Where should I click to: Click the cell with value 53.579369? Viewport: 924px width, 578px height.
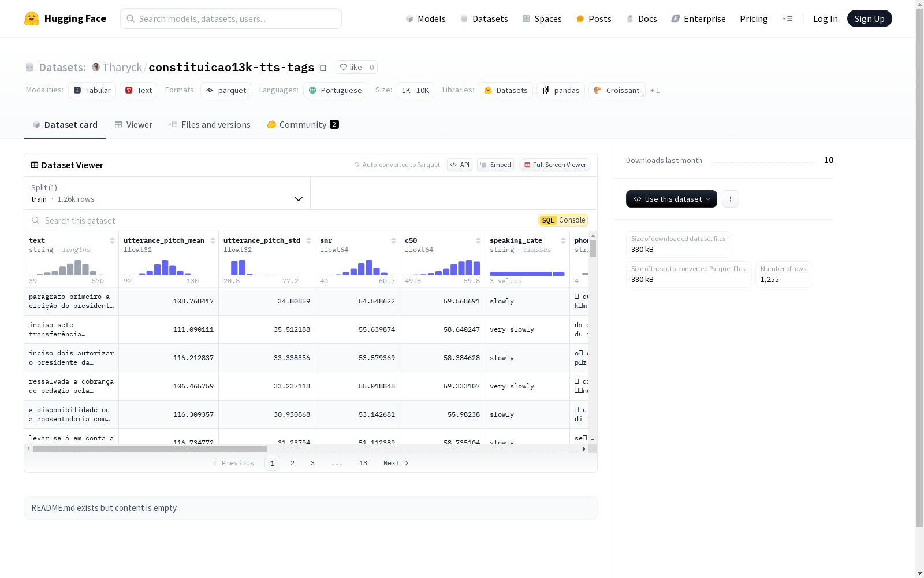(357, 358)
